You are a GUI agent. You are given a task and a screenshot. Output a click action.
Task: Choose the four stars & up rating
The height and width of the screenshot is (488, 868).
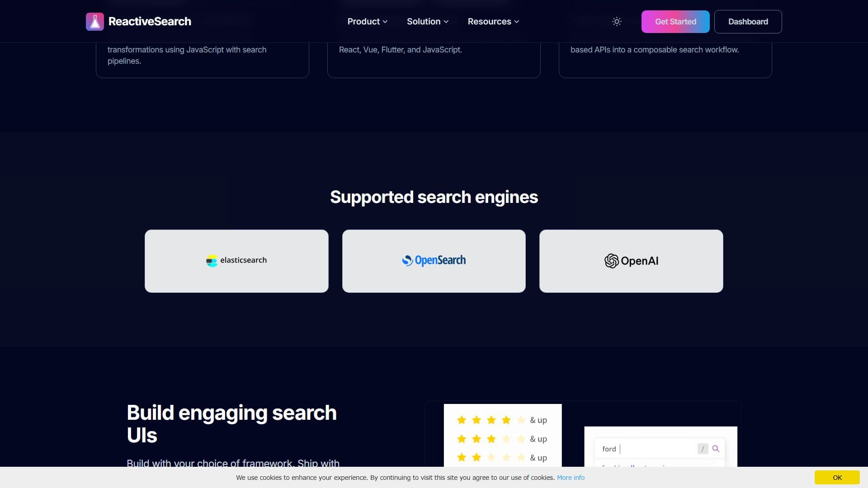click(502, 420)
